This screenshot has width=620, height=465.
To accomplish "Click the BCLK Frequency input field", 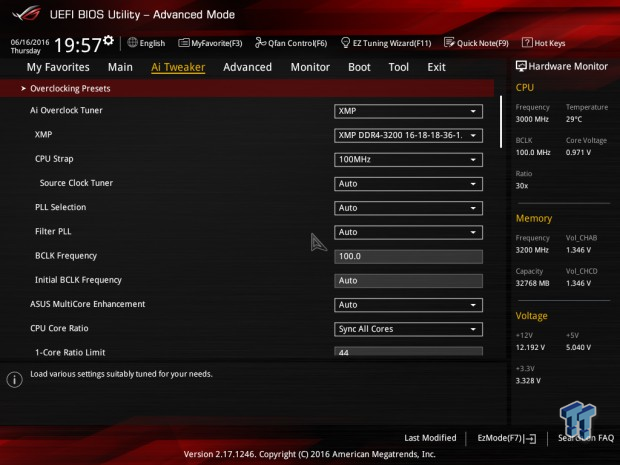I will [408, 256].
